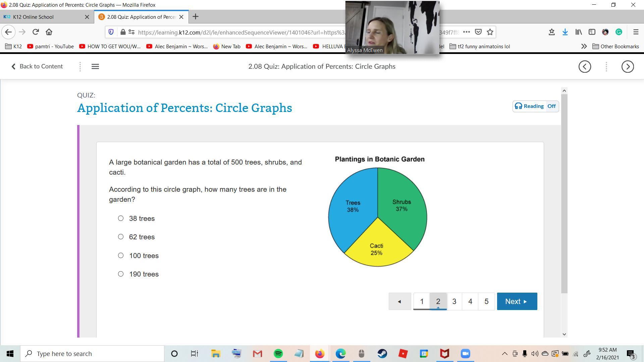Choose the 100 trees option
This screenshot has height=362, width=644.
tap(121, 255)
